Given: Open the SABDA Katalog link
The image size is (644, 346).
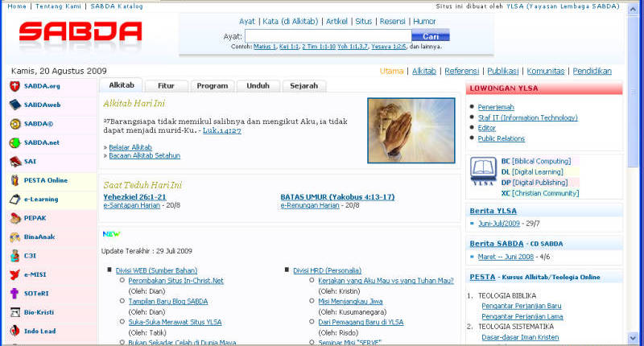Looking at the screenshot, I should point(117,6).
